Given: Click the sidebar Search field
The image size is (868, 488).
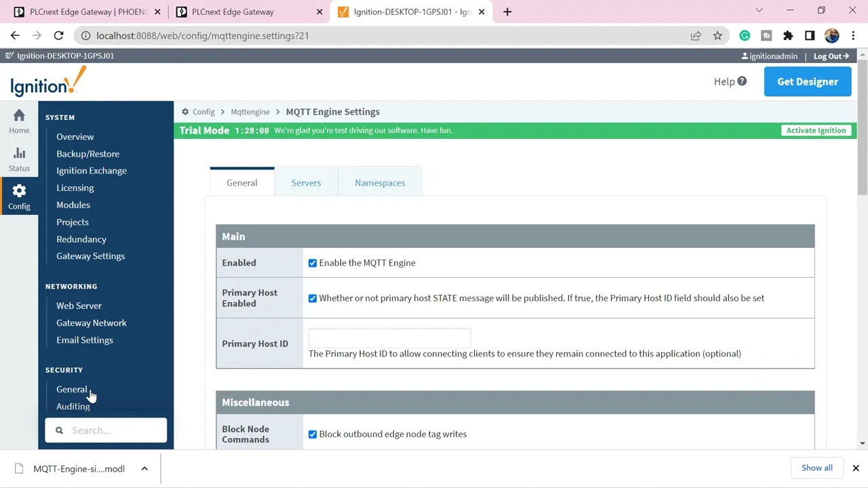Looking at the screenshot, I should click(x=106, y=430).
